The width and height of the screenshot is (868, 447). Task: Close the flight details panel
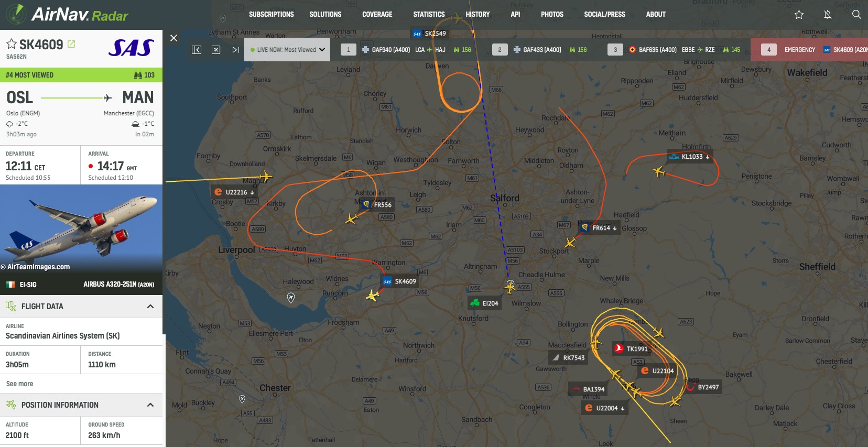click(174, 38)
